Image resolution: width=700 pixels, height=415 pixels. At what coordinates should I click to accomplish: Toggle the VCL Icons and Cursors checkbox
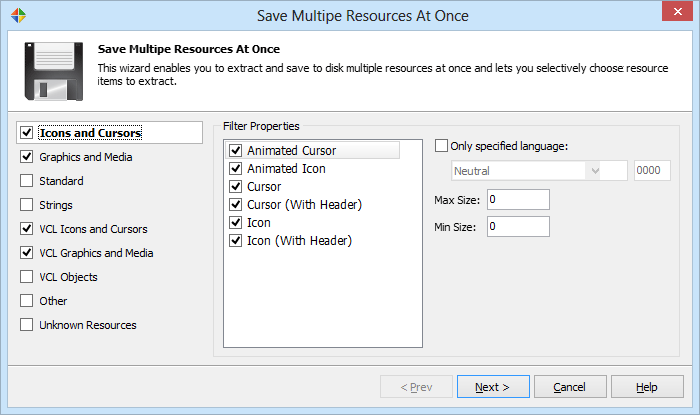tap(26, 229)
